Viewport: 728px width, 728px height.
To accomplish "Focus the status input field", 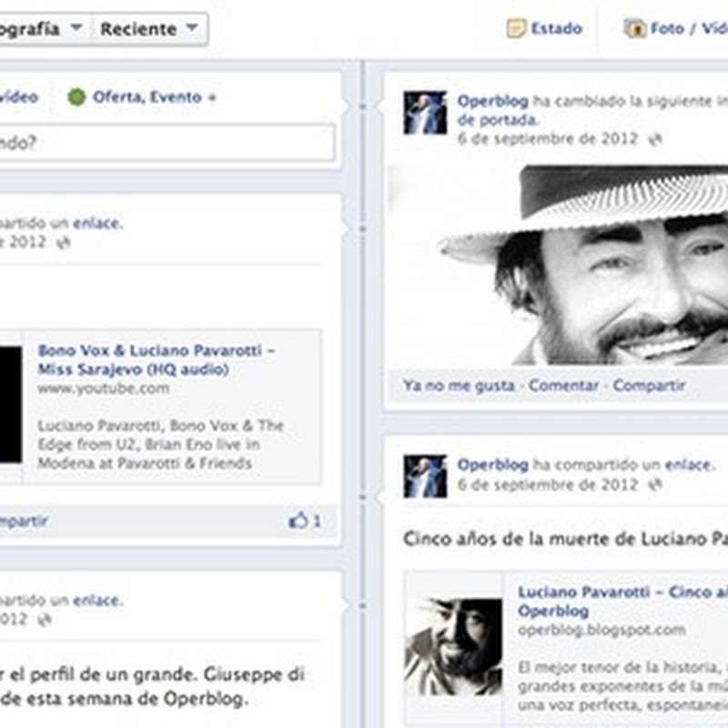I will (x=167, y=143).
